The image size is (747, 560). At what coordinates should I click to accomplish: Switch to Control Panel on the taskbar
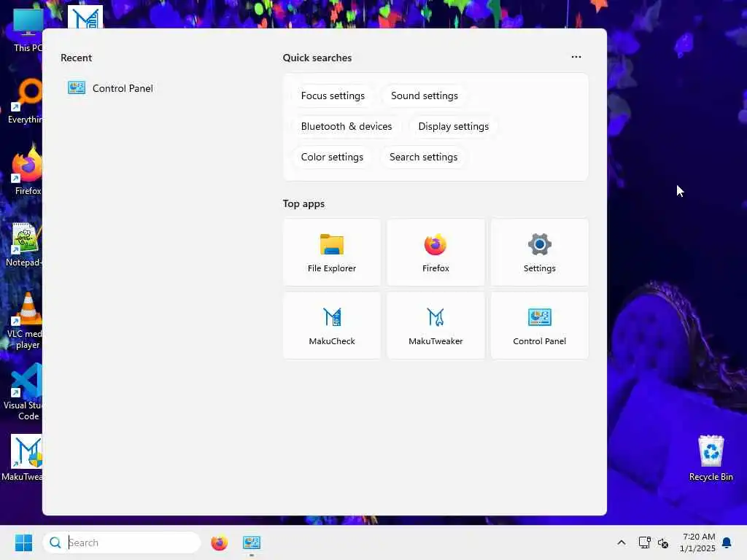(252, 542)
